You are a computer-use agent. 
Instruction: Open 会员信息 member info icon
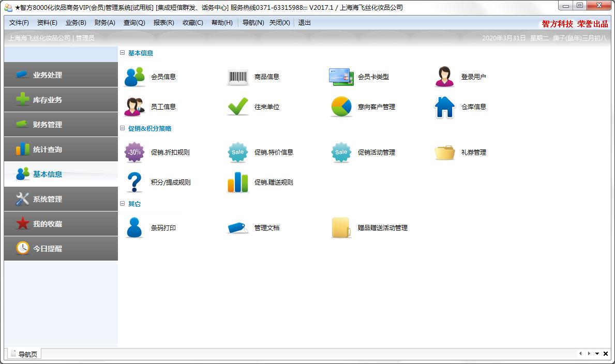coord(134,77)
